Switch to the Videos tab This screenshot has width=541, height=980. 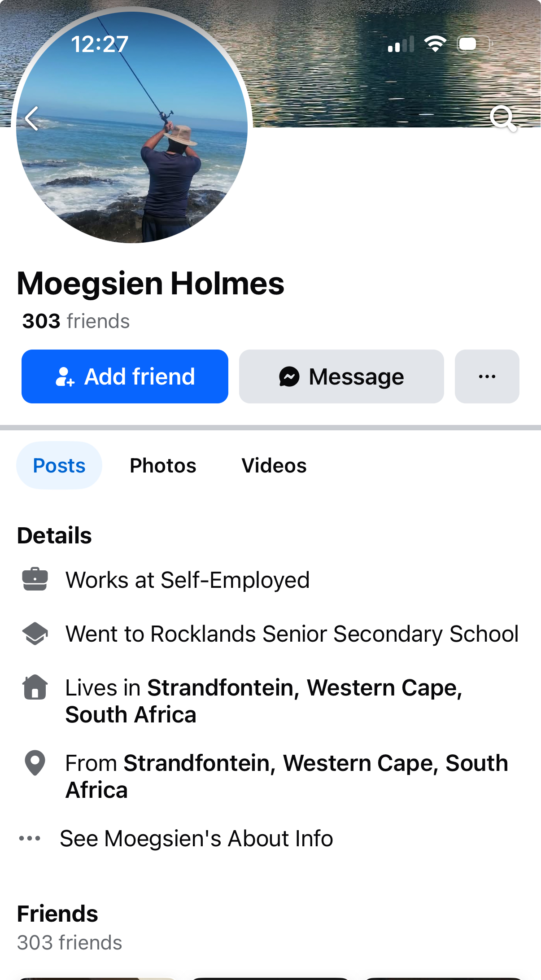(274, 465)
